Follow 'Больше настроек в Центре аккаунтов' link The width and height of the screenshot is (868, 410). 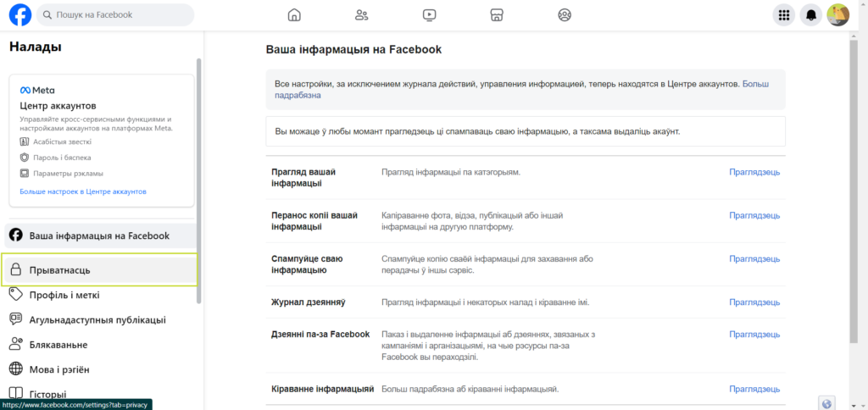(x=83, y=191)
